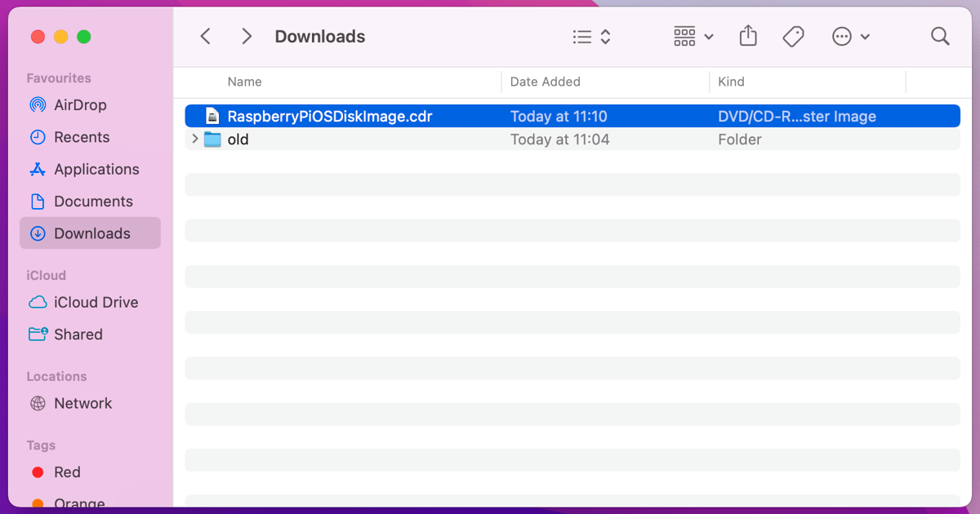Open the group-by grid dropdown
This screenshot has width=980, height=514.
click(x=693, y=37)
